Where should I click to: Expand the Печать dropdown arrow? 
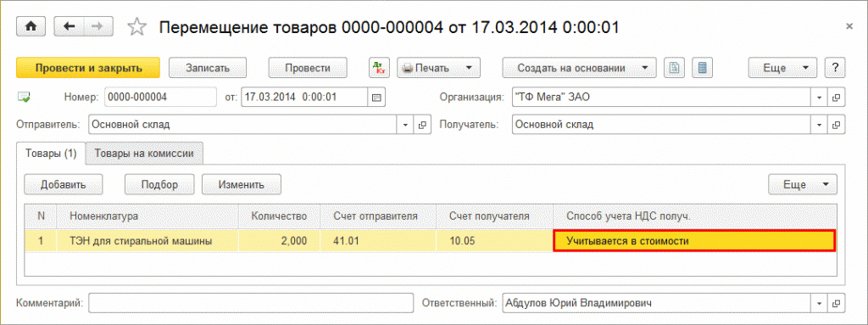pyautogui.click(x=468, y=68)
